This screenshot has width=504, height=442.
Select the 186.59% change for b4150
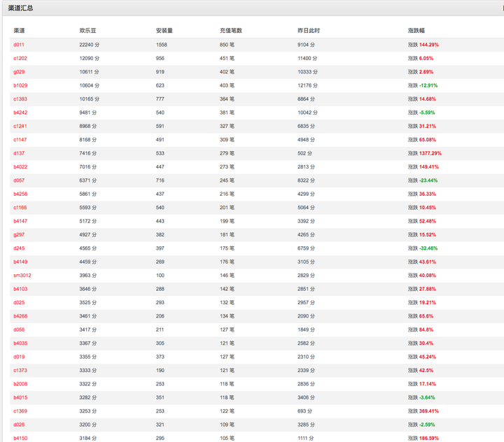click(x=429, y=438)
